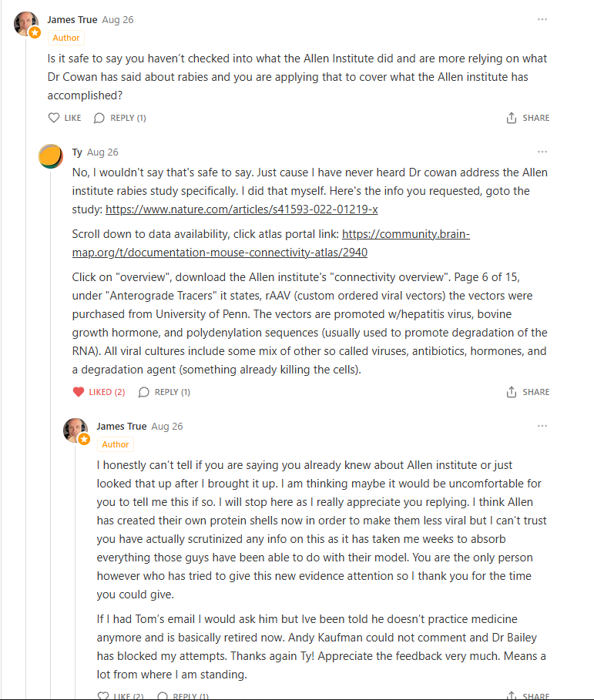View Ty's profile avatar

coord(51,156)
